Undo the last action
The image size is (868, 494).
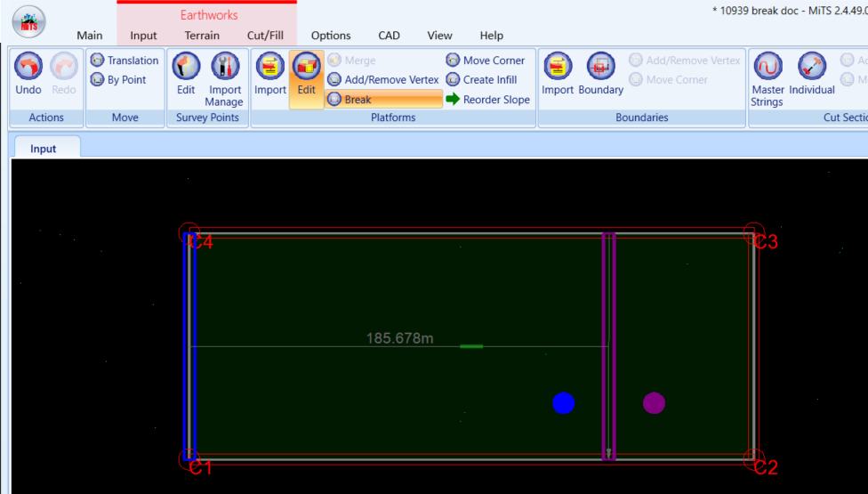click(28, 74)
